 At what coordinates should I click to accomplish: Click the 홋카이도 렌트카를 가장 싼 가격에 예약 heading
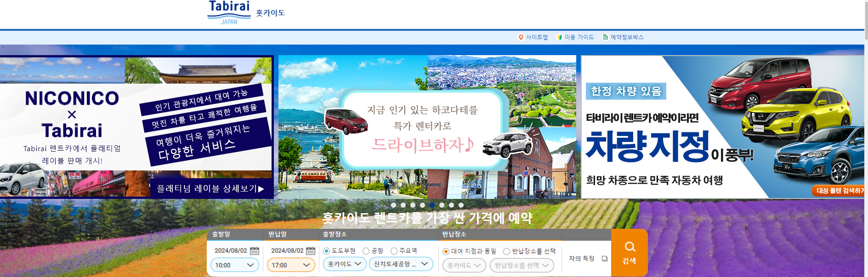click(x=427, y=218)
